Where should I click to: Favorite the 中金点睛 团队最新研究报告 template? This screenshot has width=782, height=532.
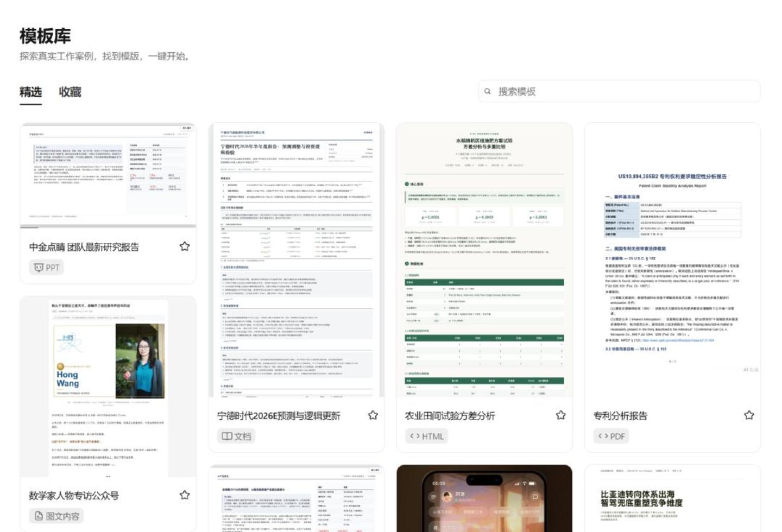(185, 246)
